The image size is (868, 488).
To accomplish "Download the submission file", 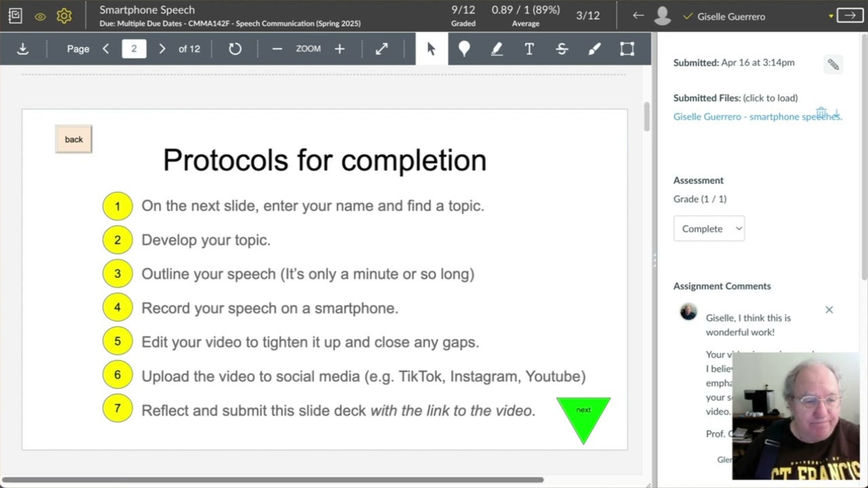I will tap(22, 49).
